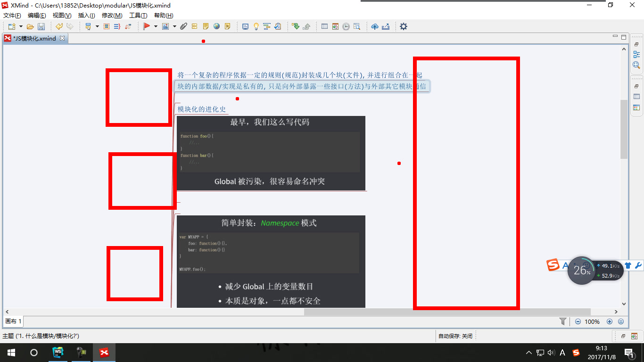Screen dimensions: 644x362
Task: Open Gantt view from the toolbar
Action: coord(267,26)
